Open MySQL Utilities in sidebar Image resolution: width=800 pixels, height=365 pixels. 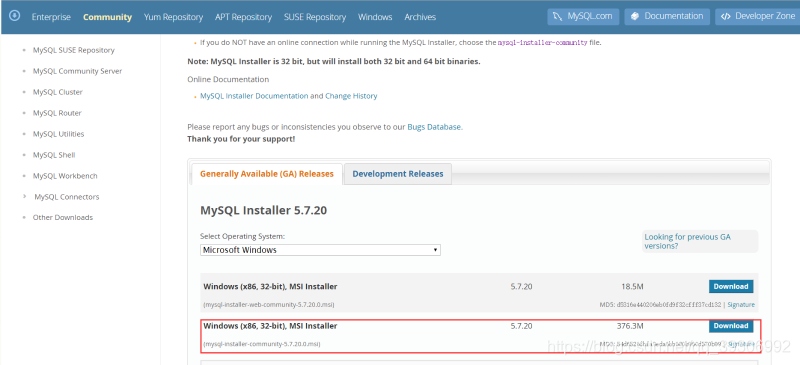pyautogui.click(x=59, y=134)
